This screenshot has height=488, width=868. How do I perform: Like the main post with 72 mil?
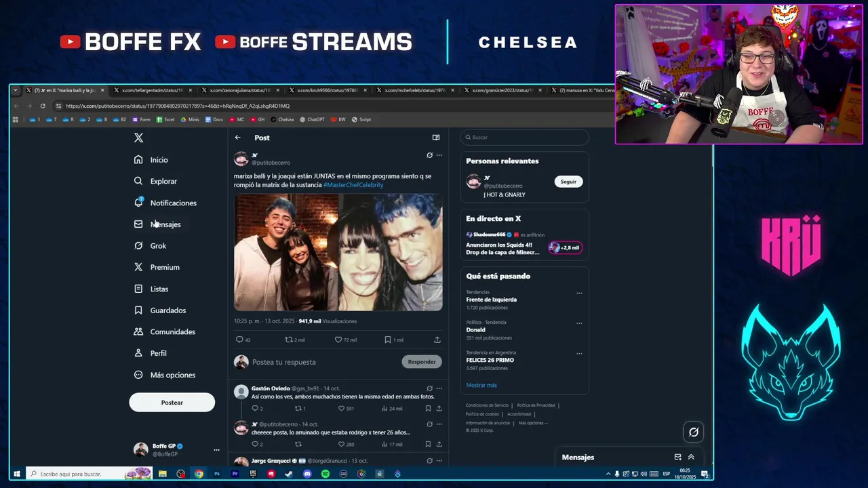click(x=346, y=340)
